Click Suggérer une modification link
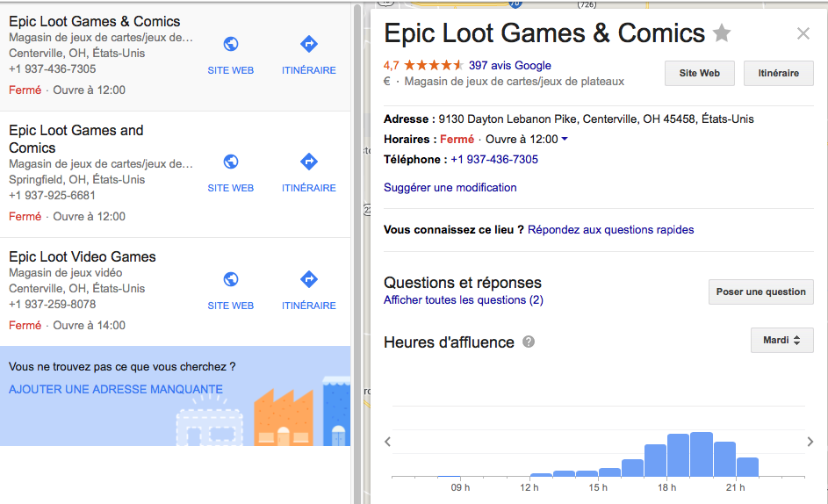Screen dimensions: 828x504 pyautogui.click(x=450, y=188)
